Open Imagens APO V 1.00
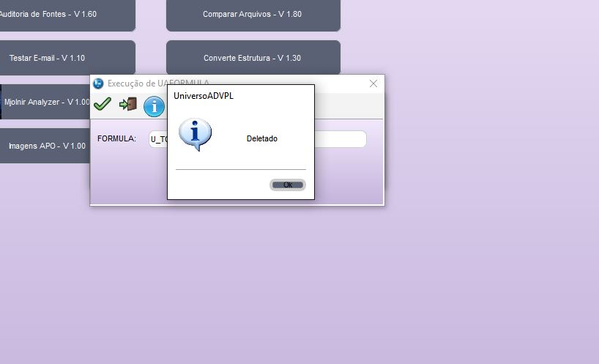 point(45,146)
